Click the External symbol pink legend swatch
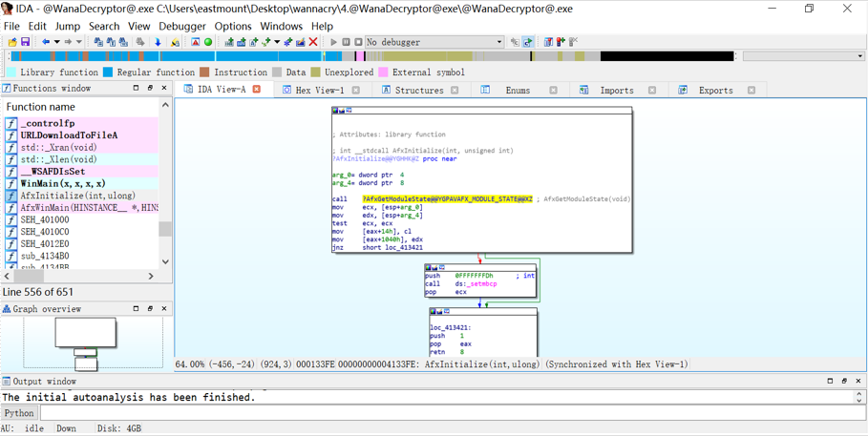 (383, 72)
